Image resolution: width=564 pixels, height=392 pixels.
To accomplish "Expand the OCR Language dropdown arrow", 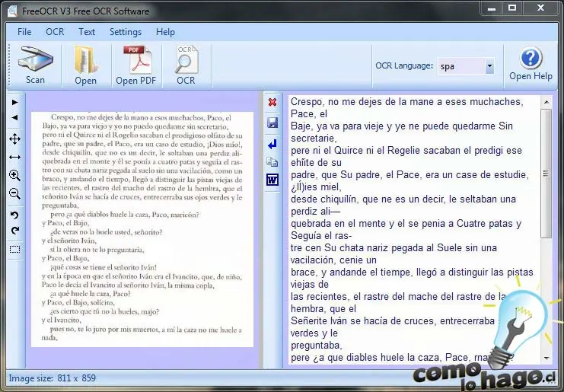I will 489,66.
